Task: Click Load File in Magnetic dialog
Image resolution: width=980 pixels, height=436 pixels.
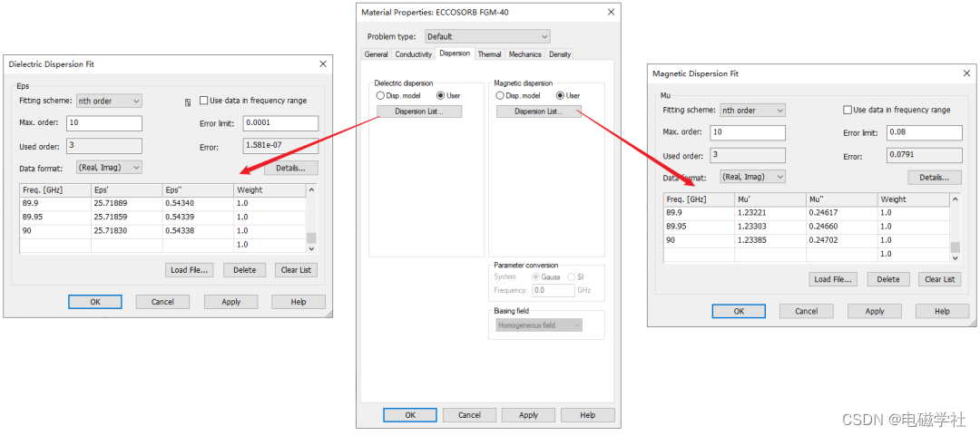Action: (x=833, y=279)
